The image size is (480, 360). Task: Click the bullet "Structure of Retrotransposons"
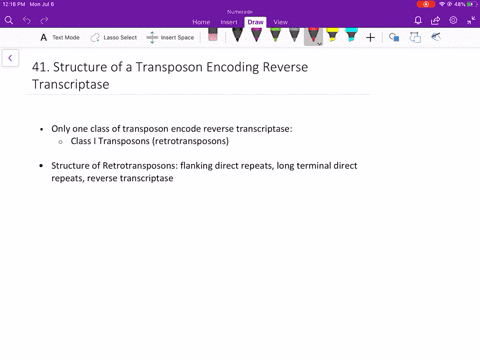point(204,172)
